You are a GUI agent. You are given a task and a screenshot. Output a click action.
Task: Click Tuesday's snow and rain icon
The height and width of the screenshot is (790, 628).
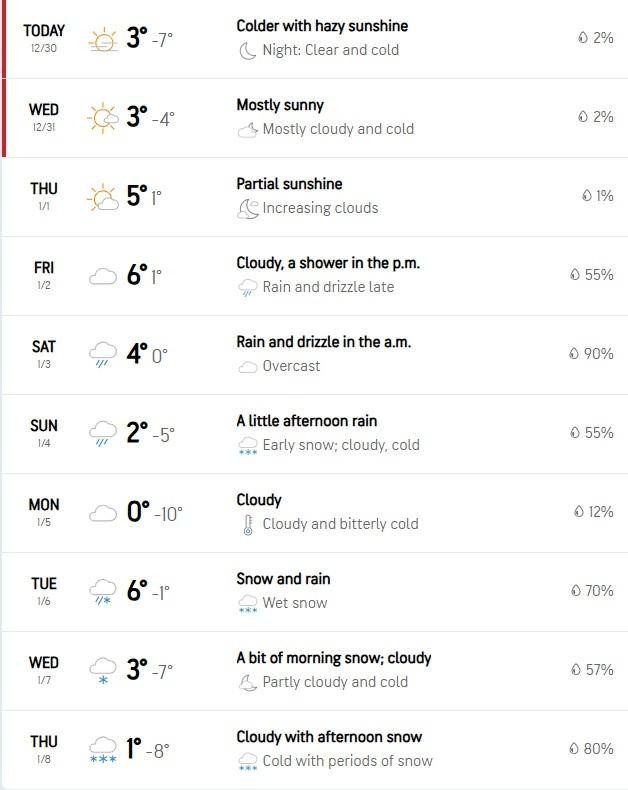[103, 591]
